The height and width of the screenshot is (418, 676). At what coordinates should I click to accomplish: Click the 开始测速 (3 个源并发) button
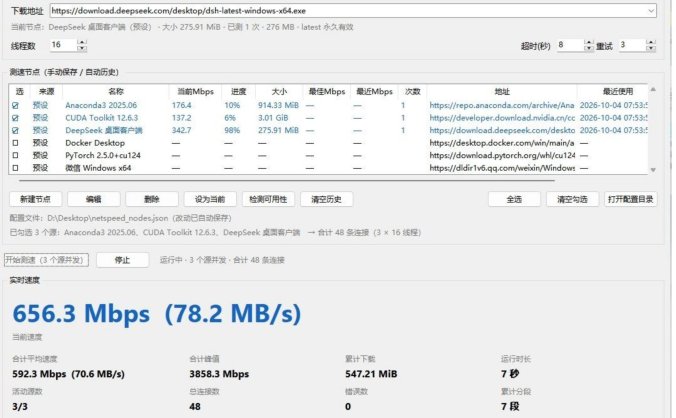[46, 260]
